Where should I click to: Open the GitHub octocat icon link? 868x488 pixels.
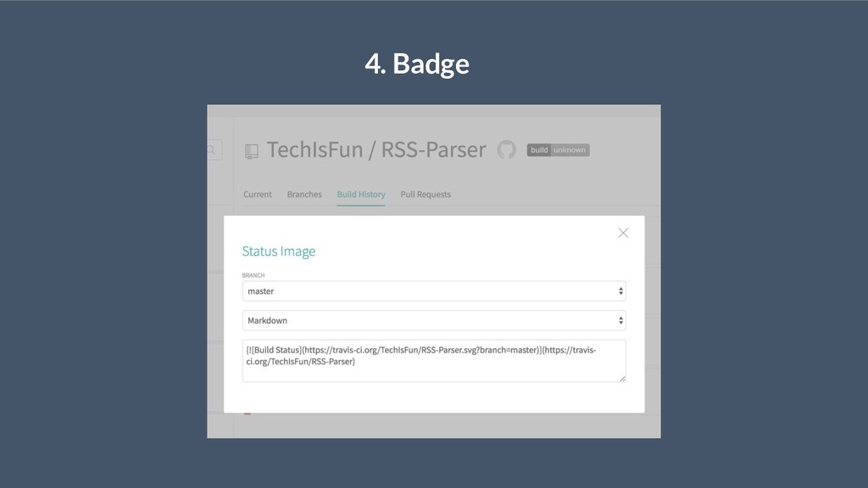(506, 149)
